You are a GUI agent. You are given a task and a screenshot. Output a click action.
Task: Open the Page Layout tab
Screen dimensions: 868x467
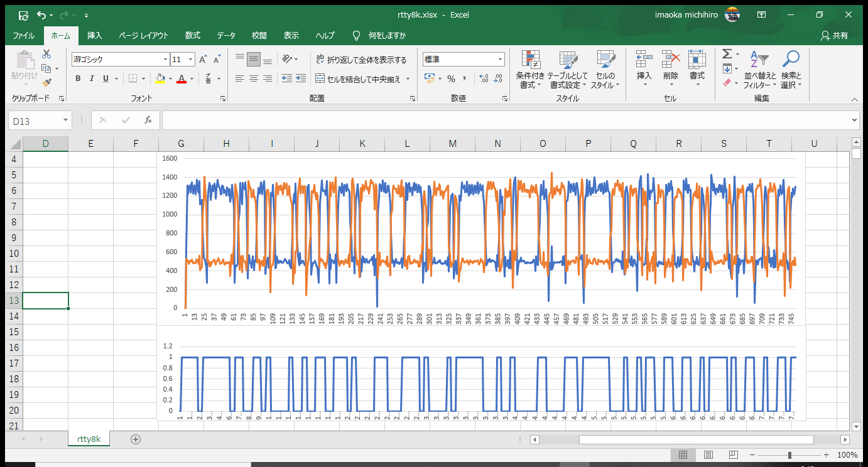[x=144, y=36]
